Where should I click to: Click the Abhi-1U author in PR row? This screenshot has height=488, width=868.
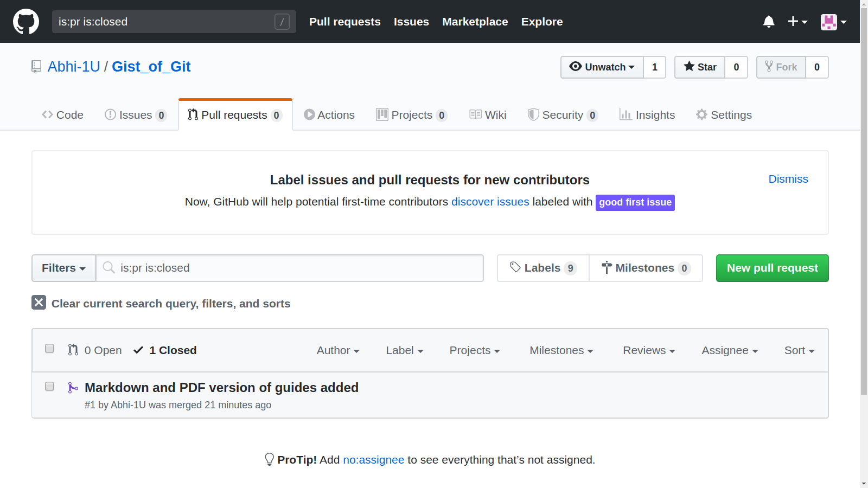coord(128,405)
